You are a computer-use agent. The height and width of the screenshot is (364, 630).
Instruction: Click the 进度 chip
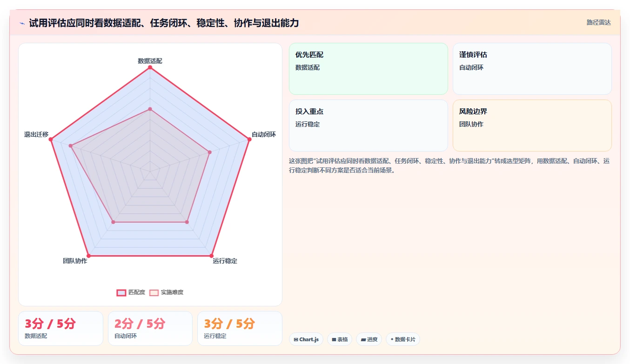click(x=369, y=339)
